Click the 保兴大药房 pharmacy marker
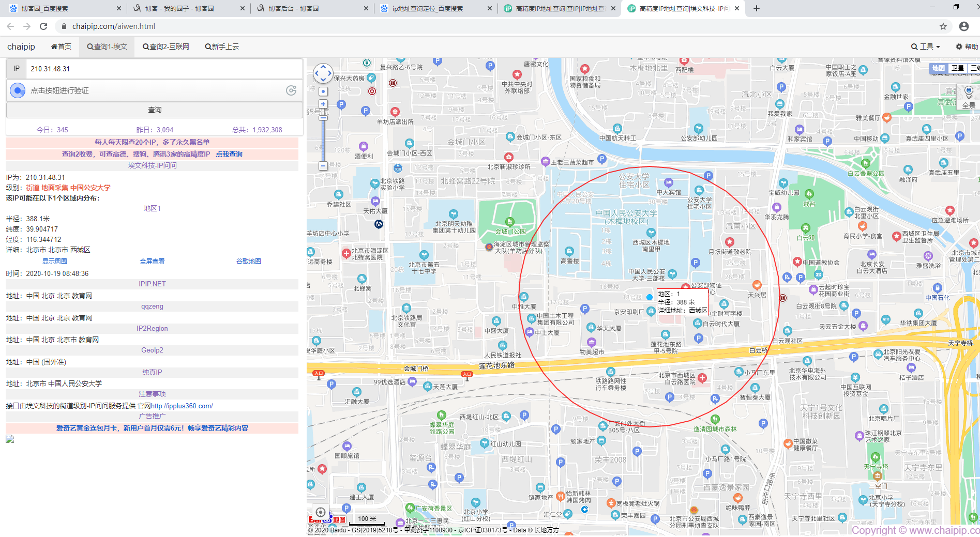 371,78
